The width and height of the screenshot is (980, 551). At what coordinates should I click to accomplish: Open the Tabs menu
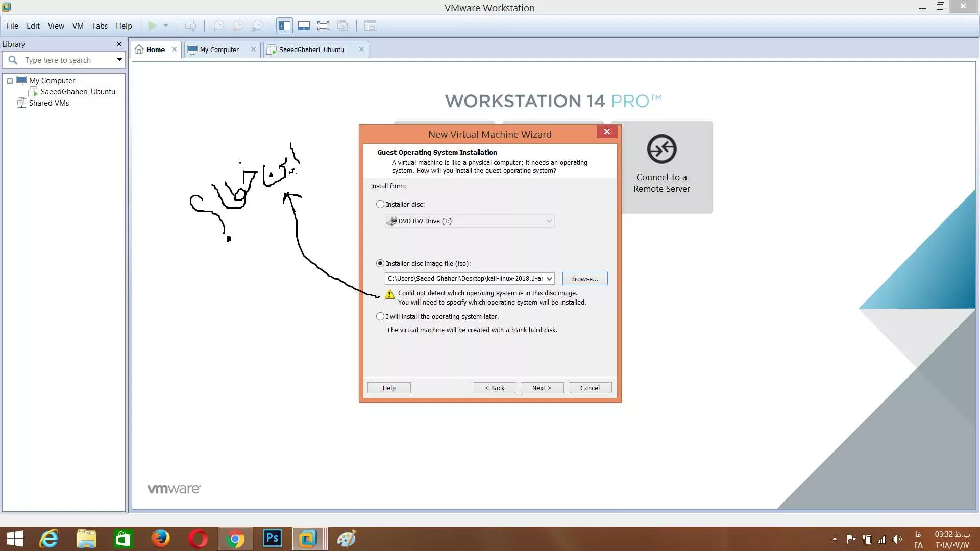tap(100, 26)
